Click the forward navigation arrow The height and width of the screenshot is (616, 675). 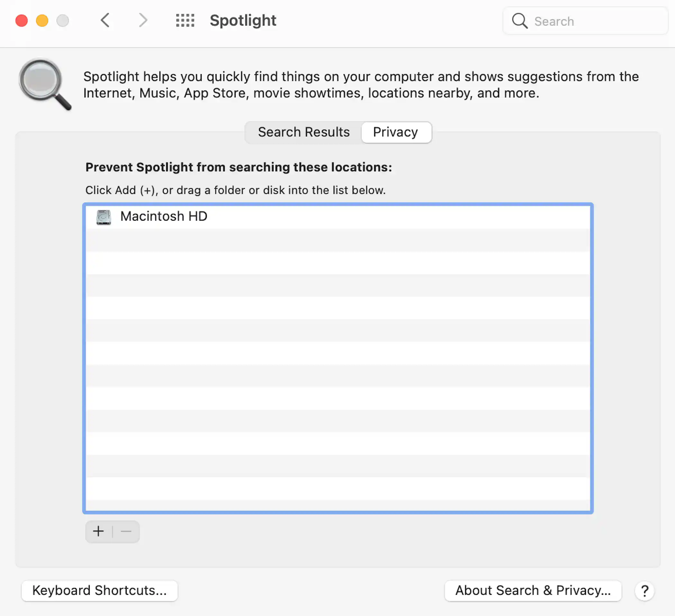pos(143,20)
